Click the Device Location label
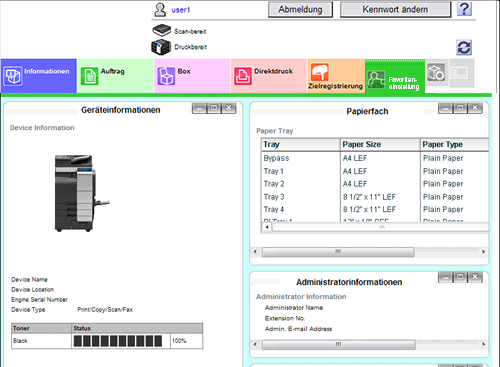This screenshot has width=500, height=367. click(32, 290)
